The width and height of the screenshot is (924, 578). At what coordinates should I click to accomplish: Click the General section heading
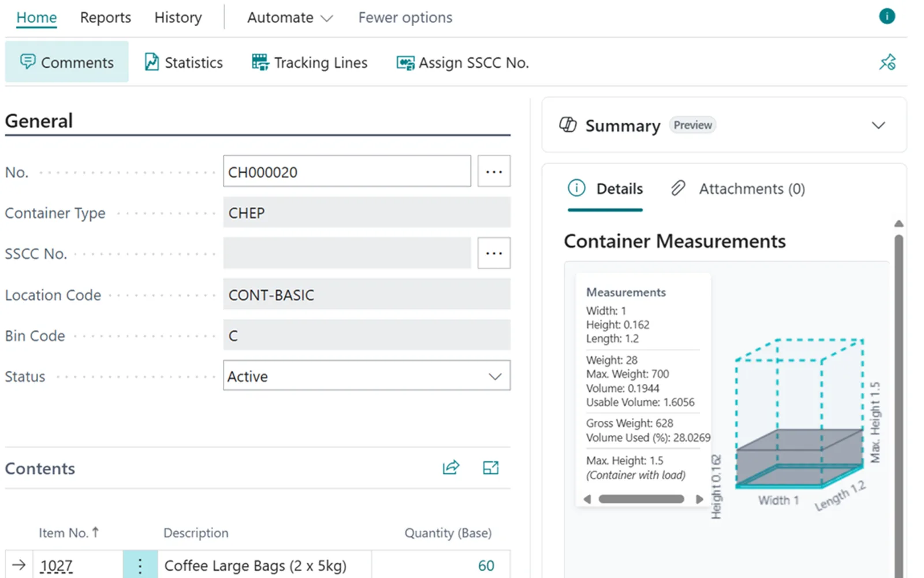pos(39,121)
